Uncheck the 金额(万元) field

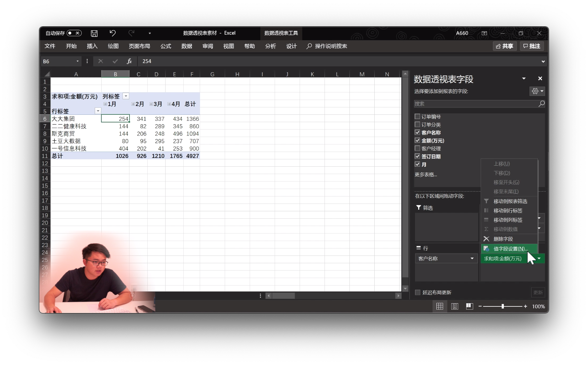click(417, 140)
